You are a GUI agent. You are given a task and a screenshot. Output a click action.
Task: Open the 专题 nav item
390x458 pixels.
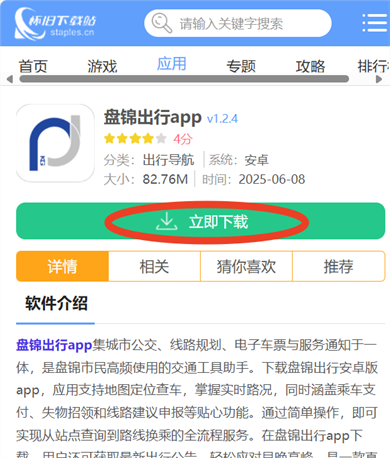coord(241,66)
